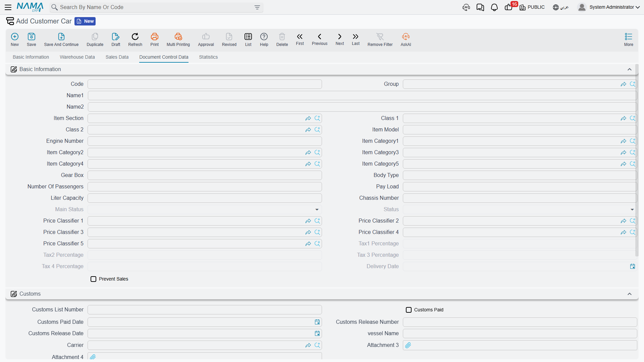Save the customer car record
The width and height of the screenshot is (644, 362).
(32, 40)
